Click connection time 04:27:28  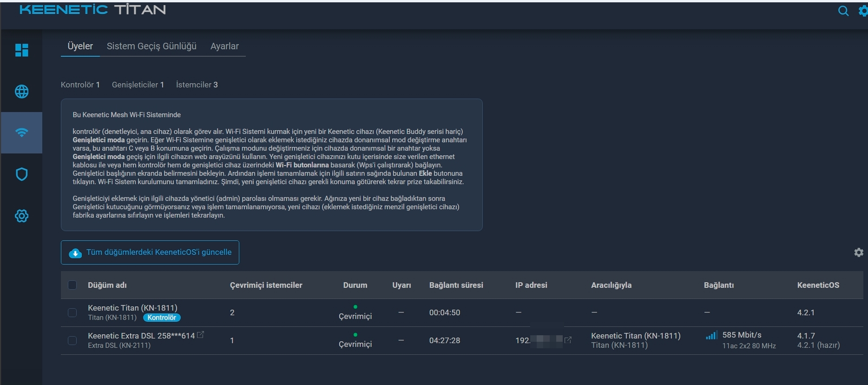pyautogui.click(x=445, y=340)
